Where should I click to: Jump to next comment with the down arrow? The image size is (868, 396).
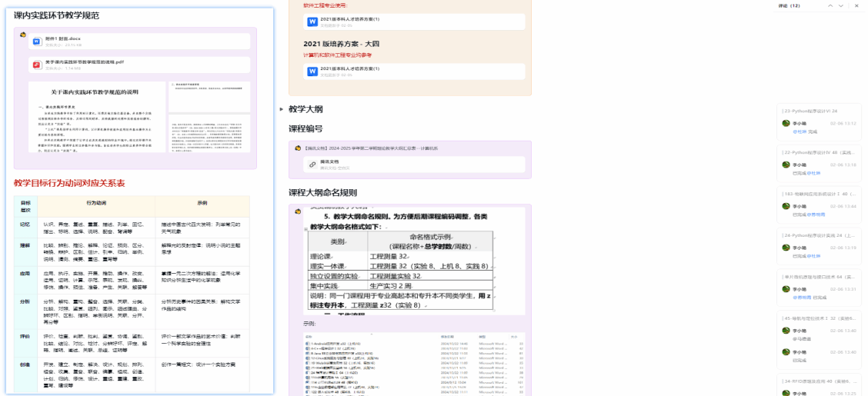pos(843,6)
